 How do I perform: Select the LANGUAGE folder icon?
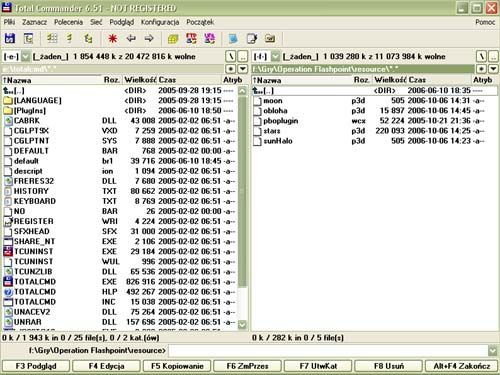coord(8,100)
